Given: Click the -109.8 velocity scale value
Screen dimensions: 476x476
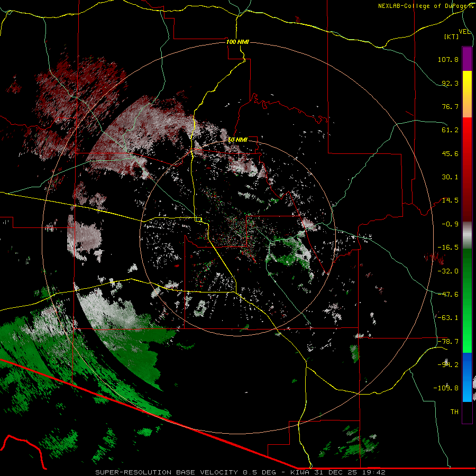Looking at the screenshot, I should click(x=446, y=388).
